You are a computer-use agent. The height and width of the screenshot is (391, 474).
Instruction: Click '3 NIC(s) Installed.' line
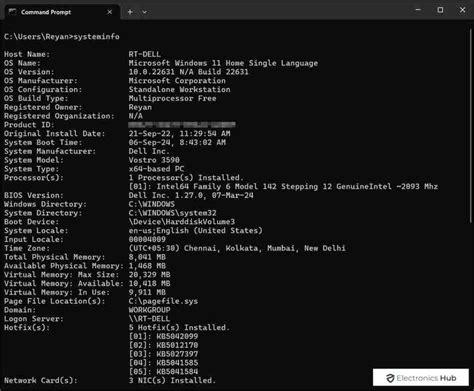[172, 380]
